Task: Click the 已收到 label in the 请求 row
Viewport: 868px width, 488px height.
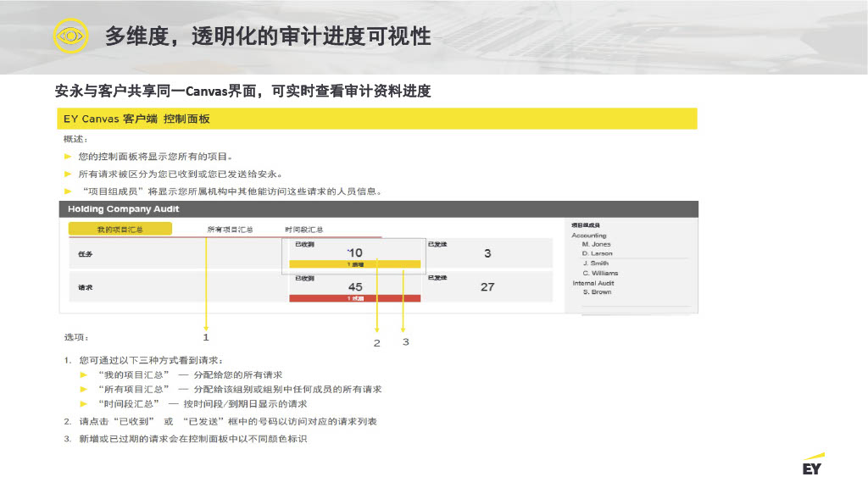Action: [304, 278]
